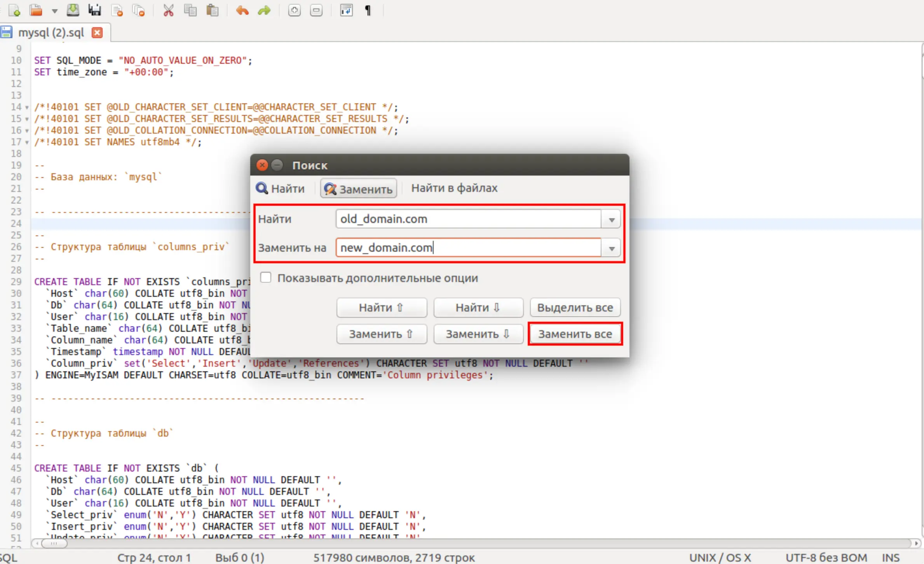This screenshot has height=564, width=924.
Task: Collapse fold marker on line 16
Action: [x=27, y=131]
